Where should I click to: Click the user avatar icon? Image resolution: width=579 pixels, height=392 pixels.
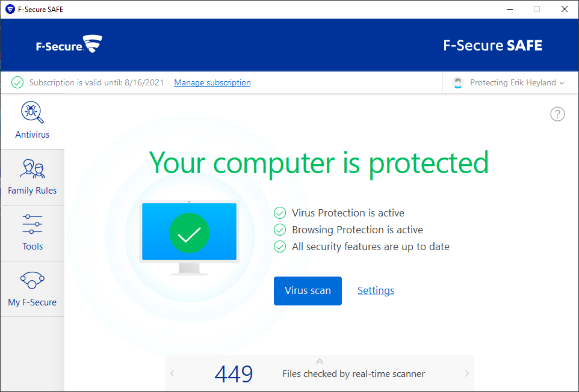459,83
